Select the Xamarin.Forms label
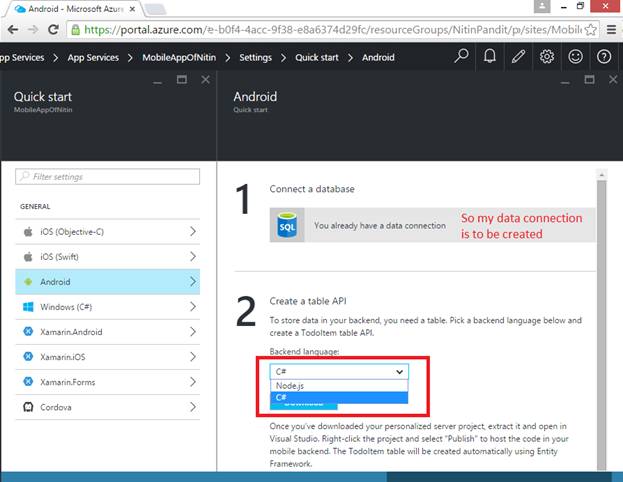The image size is (623, 482). point(68,382)
